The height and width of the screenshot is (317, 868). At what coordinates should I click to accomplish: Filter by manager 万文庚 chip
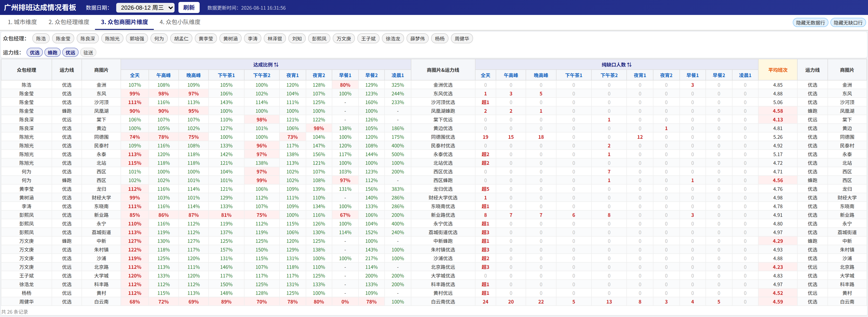(x=344, y=39)
